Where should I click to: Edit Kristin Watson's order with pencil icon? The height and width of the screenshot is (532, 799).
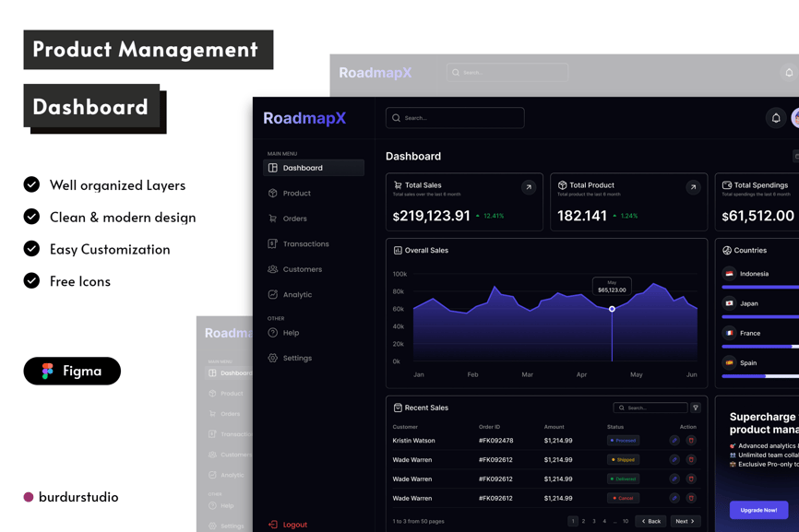tap(674, 441)
